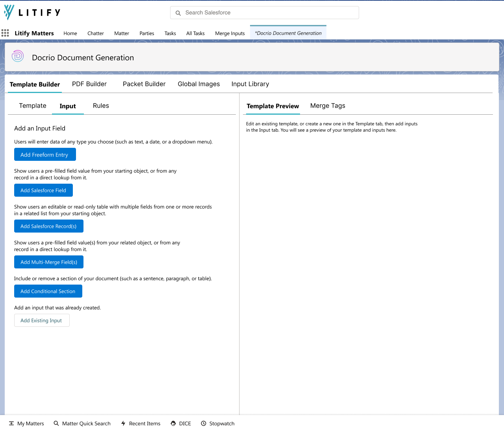504x432 pixels.
Task: Click the Docrio app icon
Action: (x=18, y=56)
